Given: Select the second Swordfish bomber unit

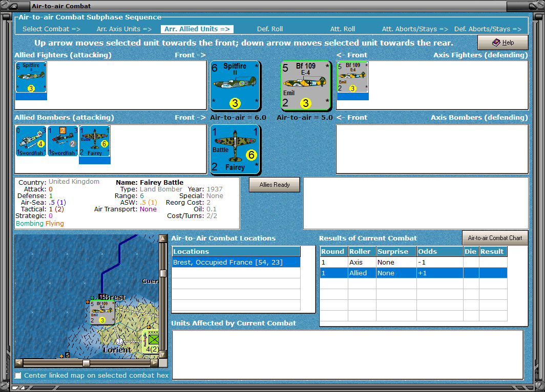Looking at the screenshot, I should [62, 141].
